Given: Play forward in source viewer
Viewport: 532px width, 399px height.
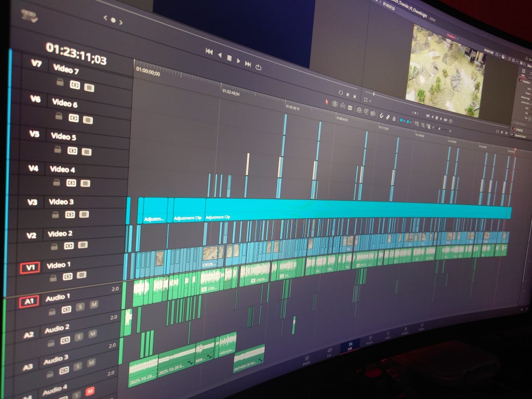Looking at the screenshot, I should pos(239,60).
